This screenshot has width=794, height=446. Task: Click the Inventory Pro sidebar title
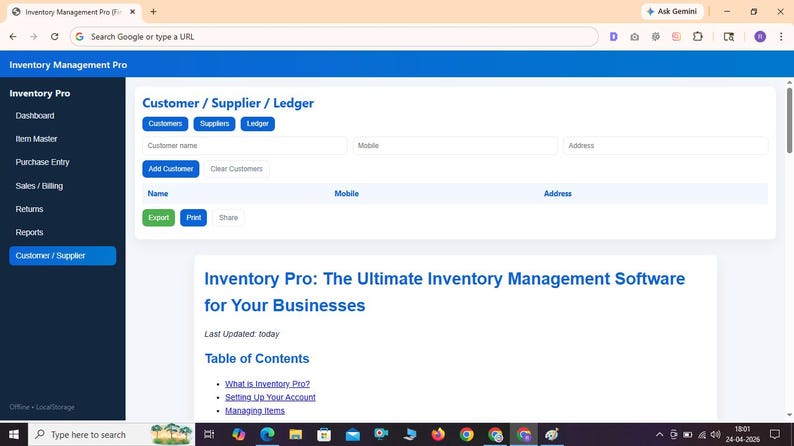(40, 93)
